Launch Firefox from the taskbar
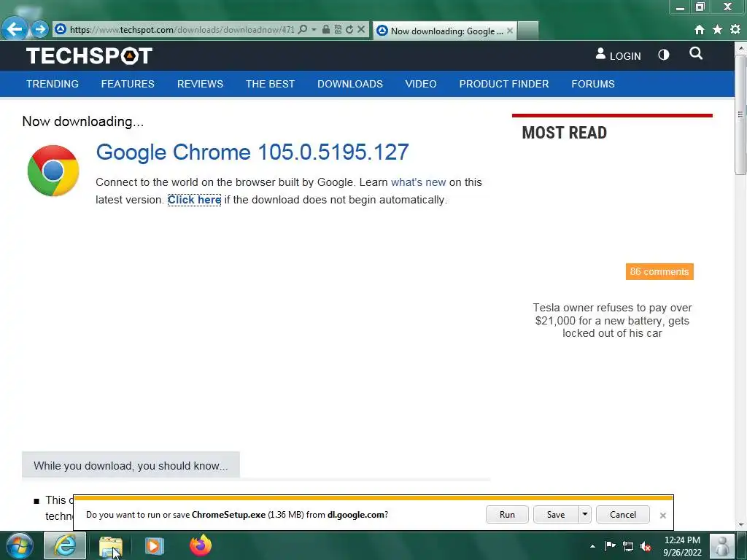 (x=200, y=545)
